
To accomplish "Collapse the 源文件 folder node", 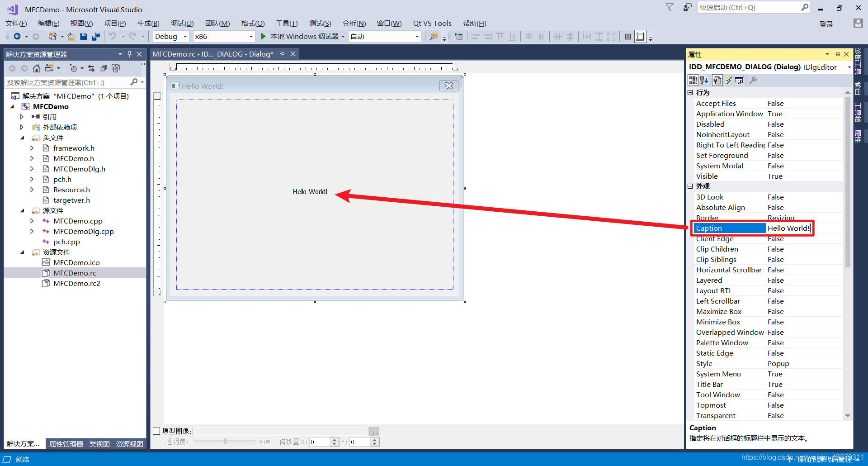I will click(x=22, y=210).
